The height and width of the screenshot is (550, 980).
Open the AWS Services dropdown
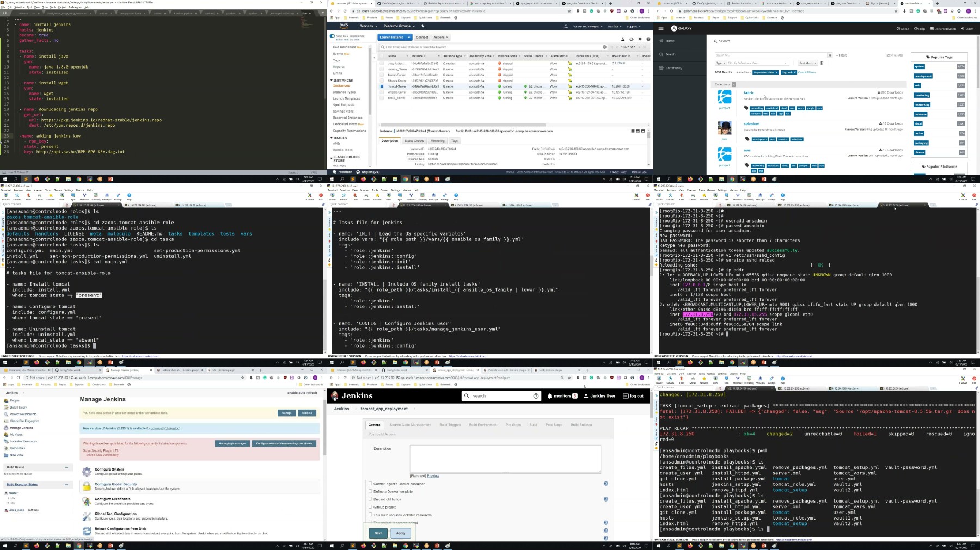click(x=368, y=26)
